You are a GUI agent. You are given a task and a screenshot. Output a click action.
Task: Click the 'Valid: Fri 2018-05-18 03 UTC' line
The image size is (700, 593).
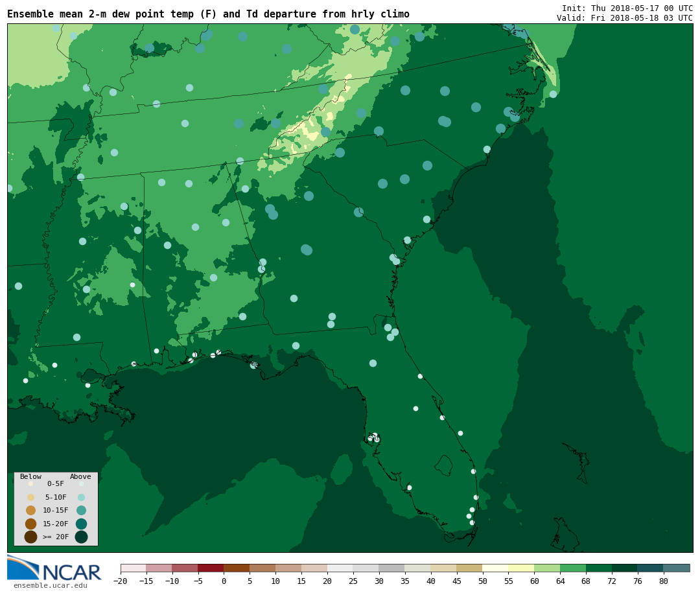[625, 18]
